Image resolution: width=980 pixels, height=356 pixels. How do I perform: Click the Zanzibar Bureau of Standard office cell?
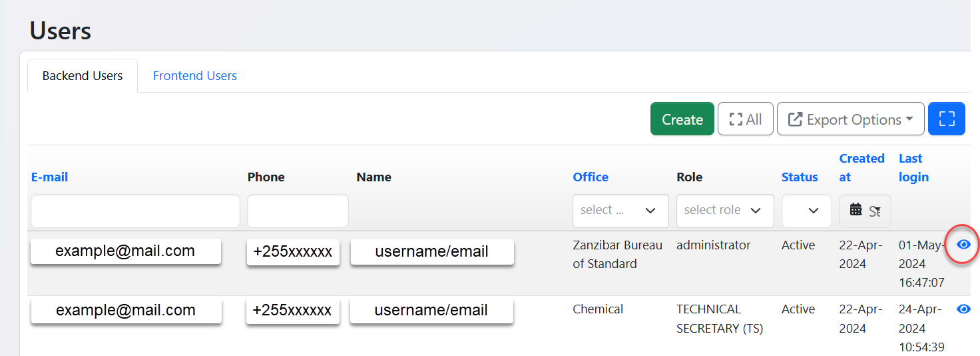click(x=617, y=254)
